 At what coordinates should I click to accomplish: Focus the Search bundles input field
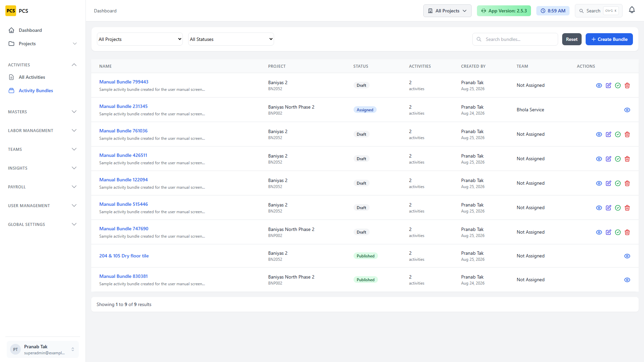pos(515,39)
